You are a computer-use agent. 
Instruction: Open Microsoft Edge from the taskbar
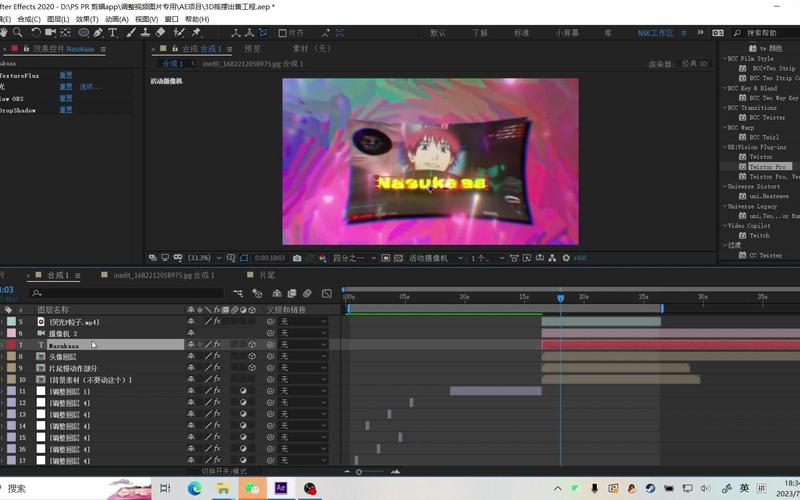(x=194, y=488)
